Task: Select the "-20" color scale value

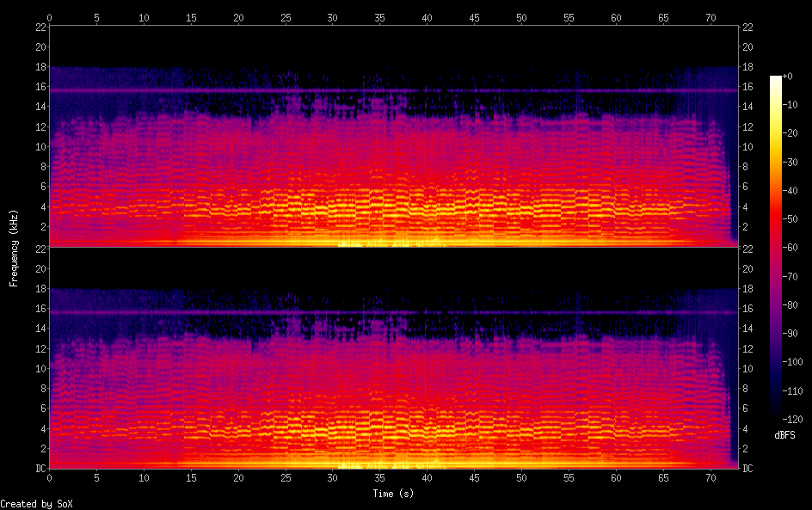Action: 790,133
